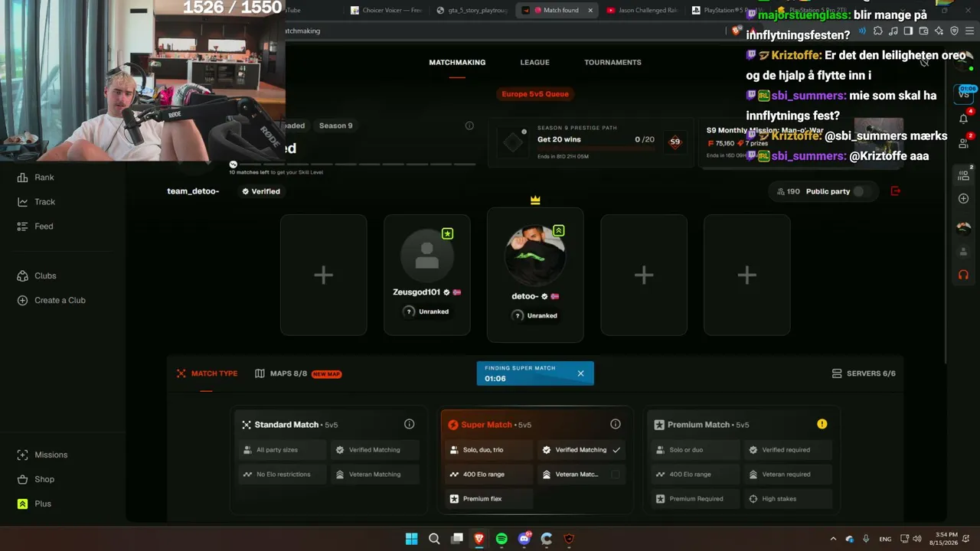
Task: Open detoo- player avatar
Action: click(535, 255)
